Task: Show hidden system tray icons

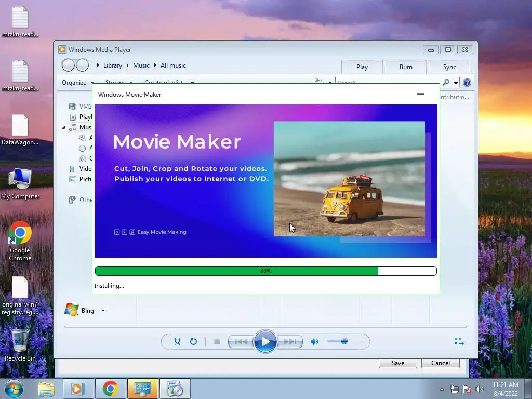Action: click(x=442, y=389)
